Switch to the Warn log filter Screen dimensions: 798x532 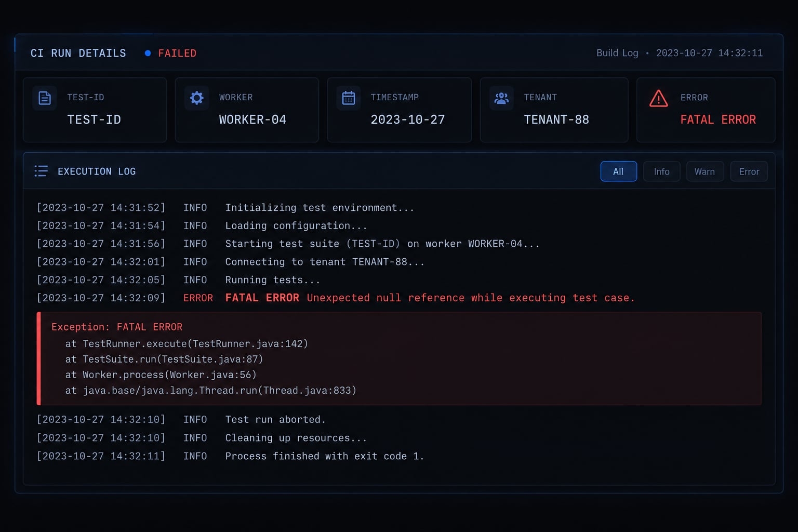pos(704,171)
